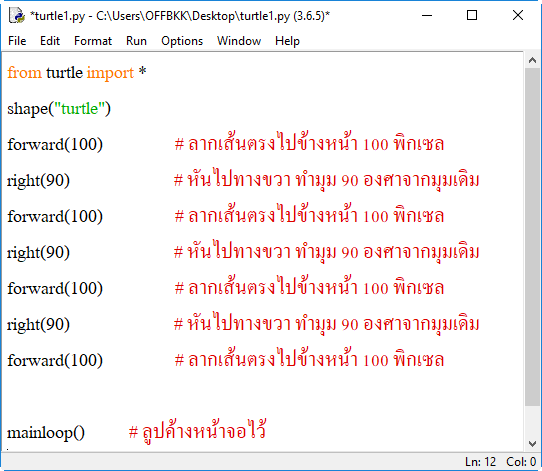Click the first right(90) statement

coord(38,181)
